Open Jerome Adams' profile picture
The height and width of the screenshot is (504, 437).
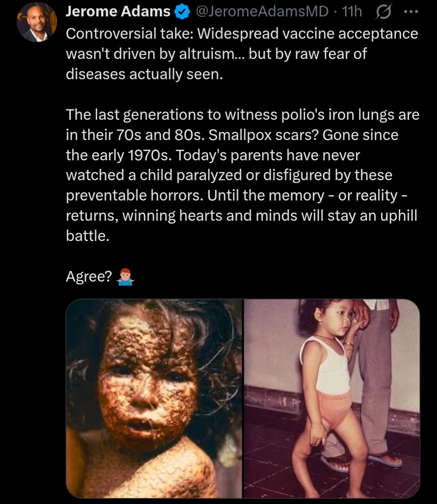coord(37,22)
